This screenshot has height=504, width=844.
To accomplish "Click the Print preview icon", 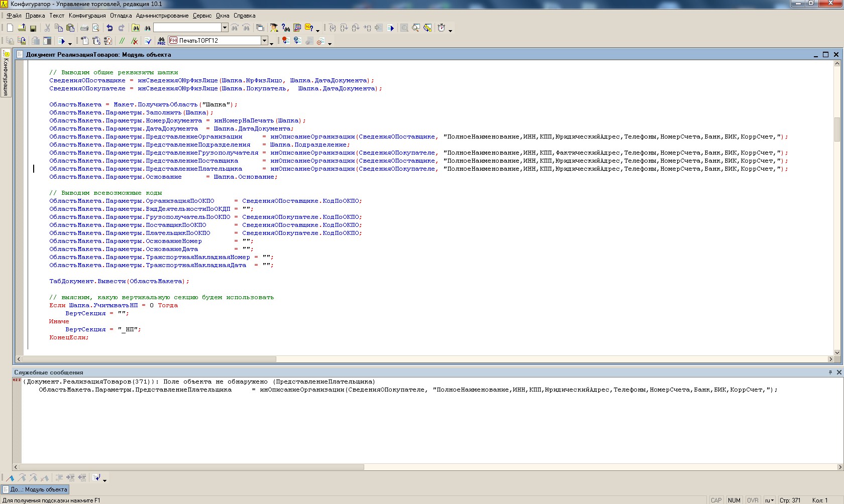I will (x=96, y=28).
